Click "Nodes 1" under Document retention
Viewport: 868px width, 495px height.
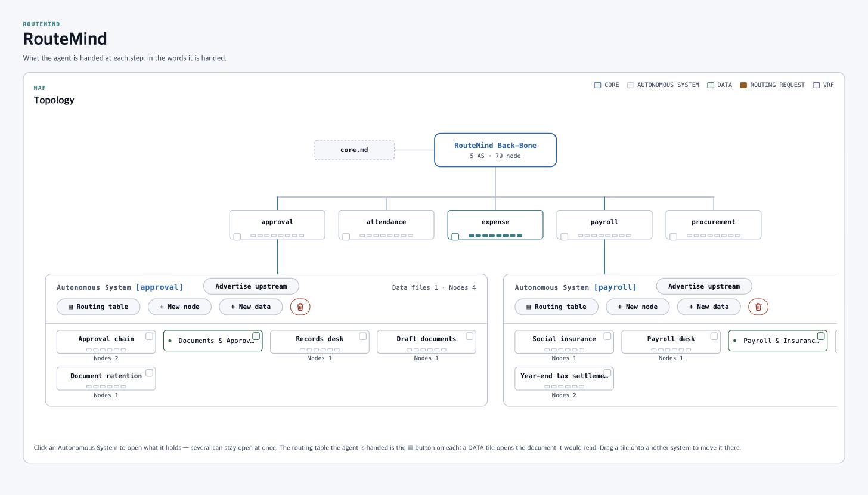(106, 395)
